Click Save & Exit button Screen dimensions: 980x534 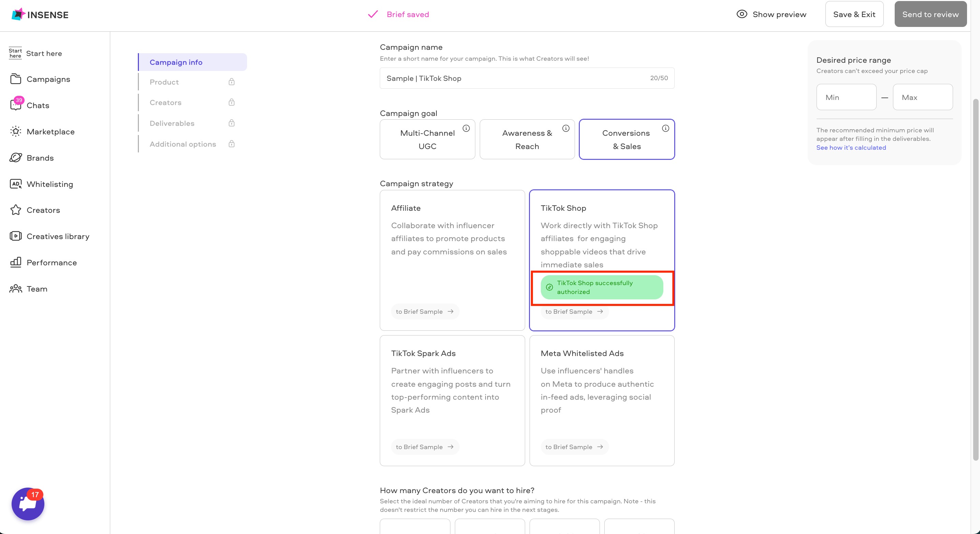(854, 14)
